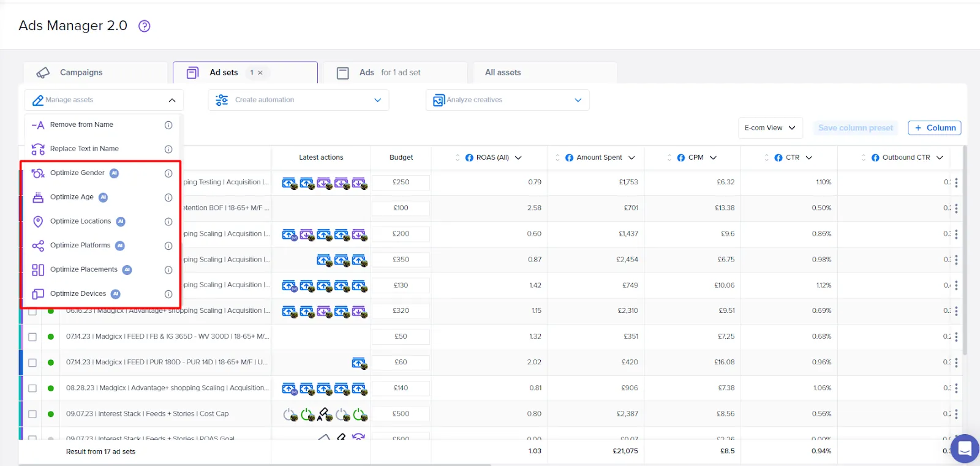The height and width of the screenshot is (466, 980).
Task: Sort by the CPM sort arrows
Action: tap(669, 158)
